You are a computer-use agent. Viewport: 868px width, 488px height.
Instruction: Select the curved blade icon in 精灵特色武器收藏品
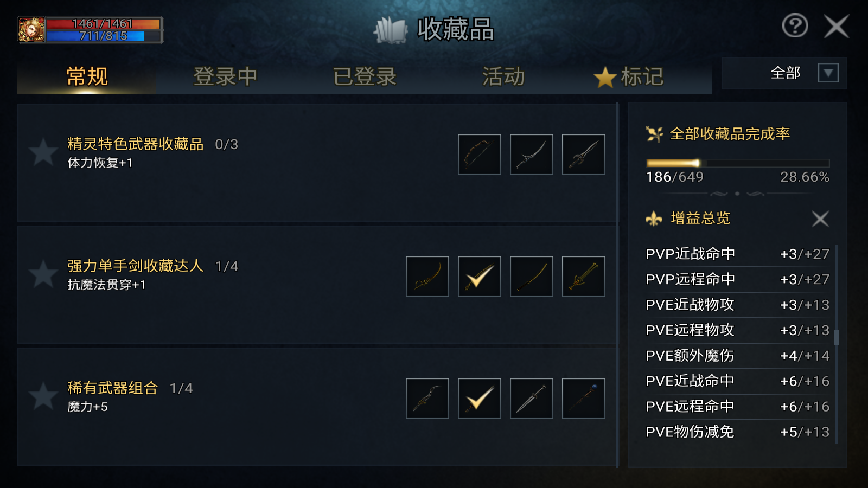(531, 155)
